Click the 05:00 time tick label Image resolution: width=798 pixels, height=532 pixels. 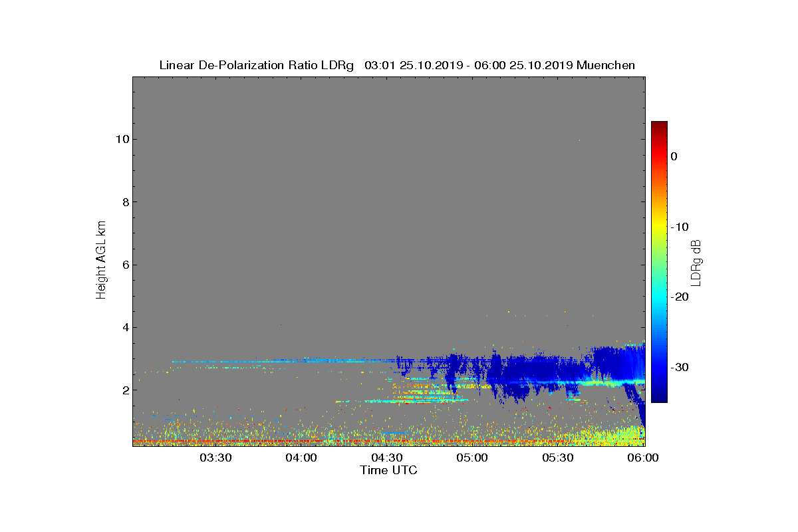(473, 458)
